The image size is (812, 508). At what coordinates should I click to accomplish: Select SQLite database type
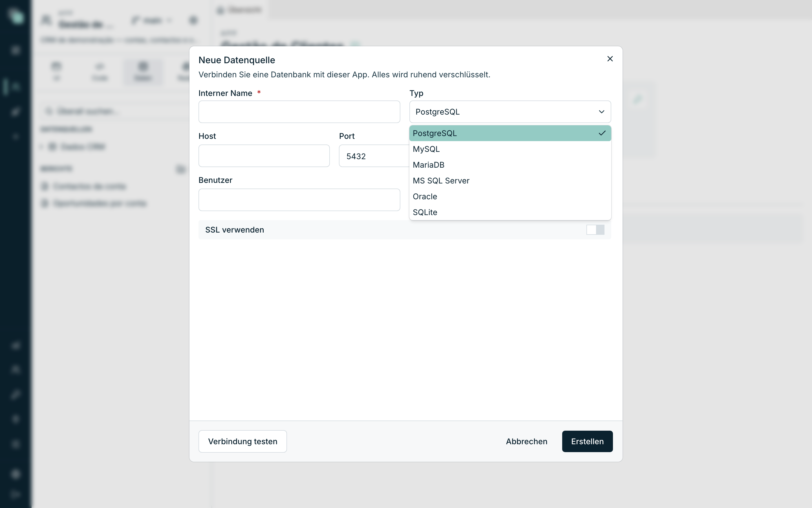point(510,212)
